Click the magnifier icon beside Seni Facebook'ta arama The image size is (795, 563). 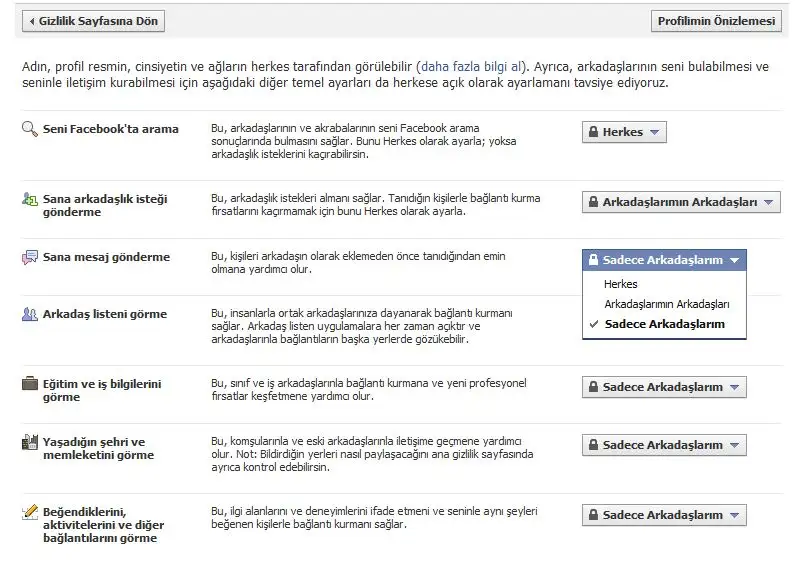tap(30, 129)
